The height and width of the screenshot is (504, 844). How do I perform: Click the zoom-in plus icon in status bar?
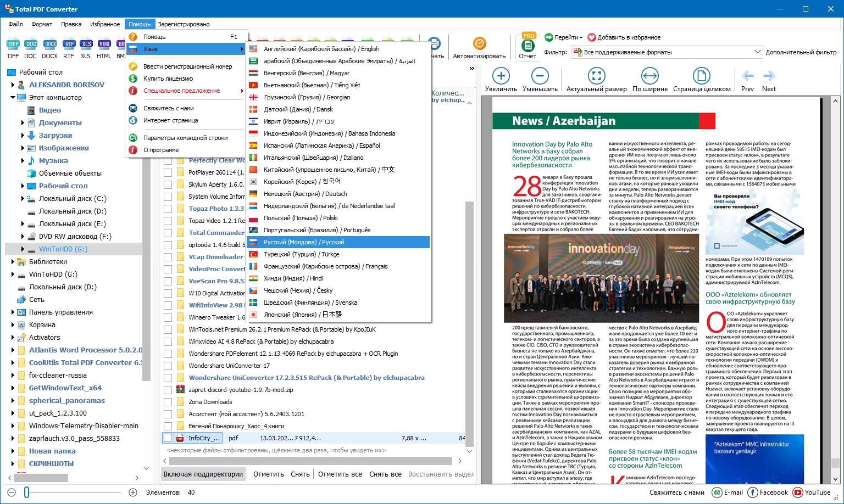(x=132, y=492)
